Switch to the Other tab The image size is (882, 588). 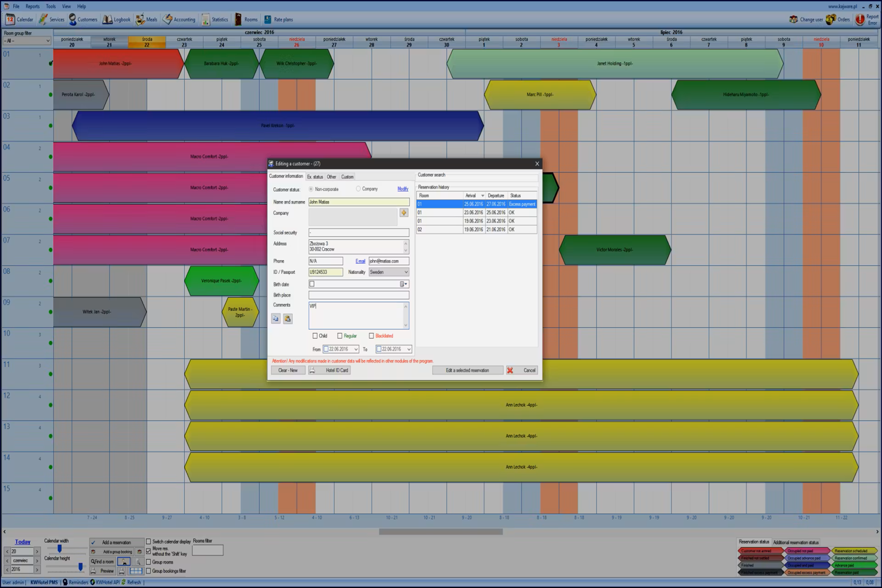click(x=331, y=177)
